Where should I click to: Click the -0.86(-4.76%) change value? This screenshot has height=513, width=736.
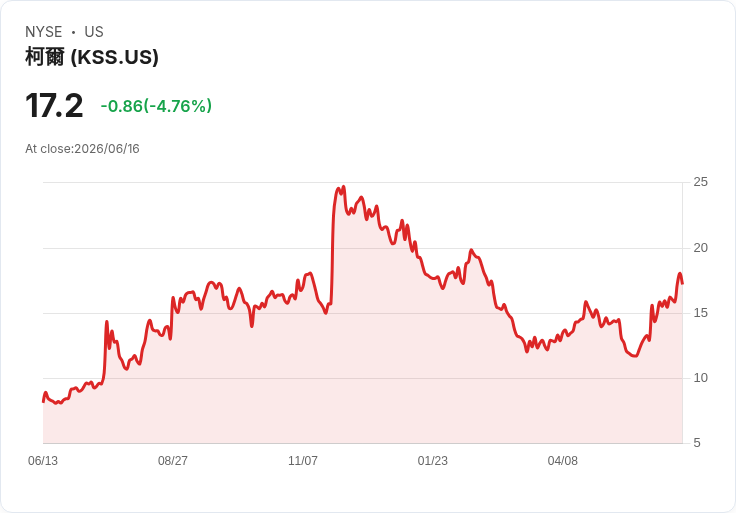pyautogui.click(x=156, y=106)
